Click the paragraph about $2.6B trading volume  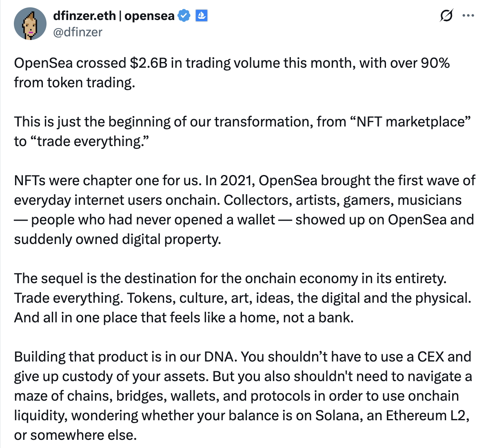click(232, 63)
